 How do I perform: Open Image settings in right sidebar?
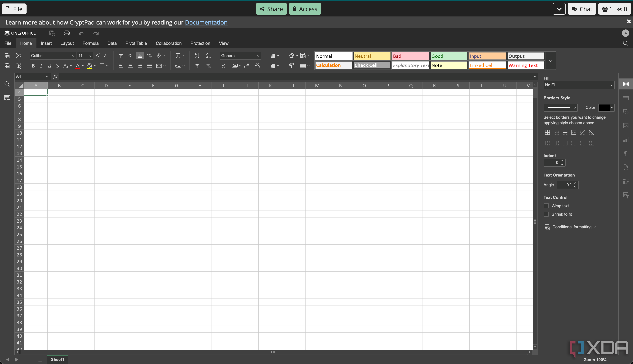(x=626, y=126)
